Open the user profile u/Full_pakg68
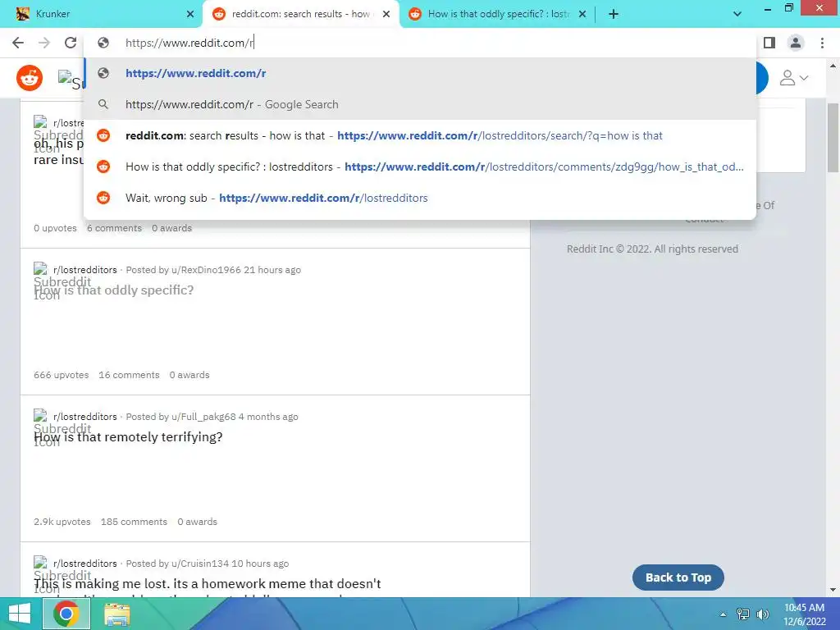This screenshot has height=630, width=840. click(203, 417)
